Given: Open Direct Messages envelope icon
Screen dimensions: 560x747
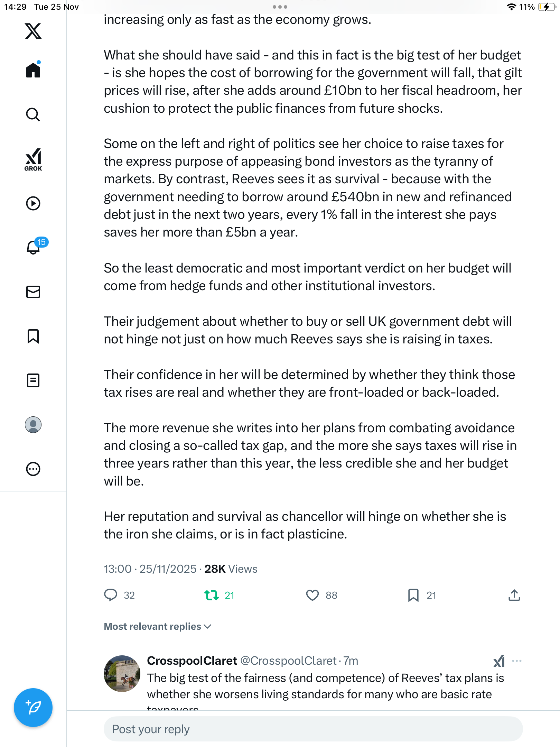Looking at the screenshot, I should pos(33,292).
